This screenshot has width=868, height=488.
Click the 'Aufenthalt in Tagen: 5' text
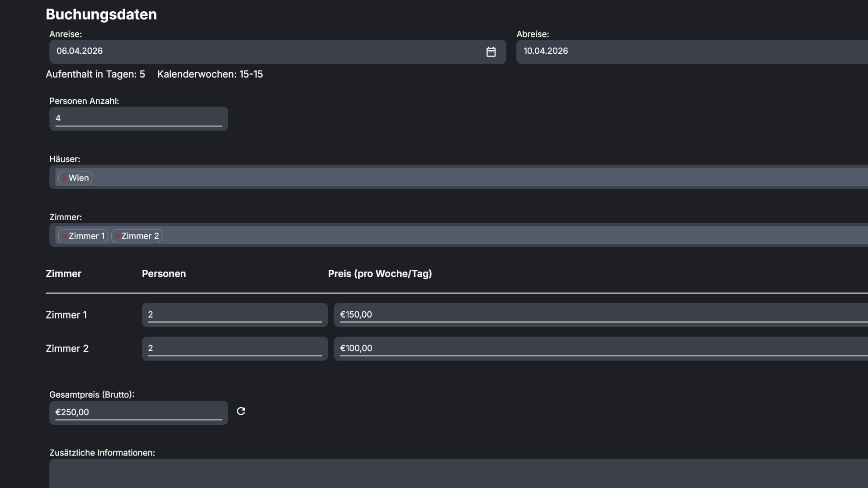pos(95,74)
